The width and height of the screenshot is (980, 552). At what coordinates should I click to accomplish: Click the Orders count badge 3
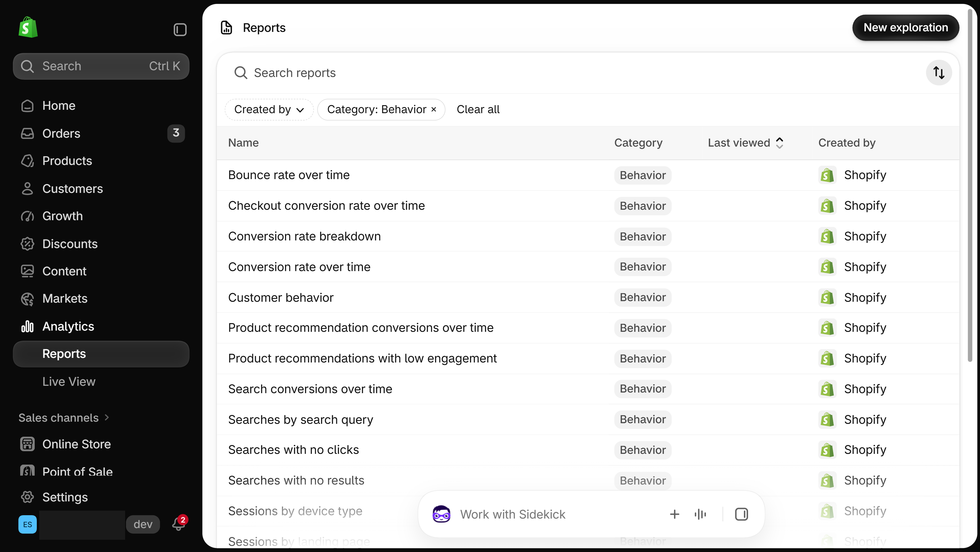click(x=176, y=133)
